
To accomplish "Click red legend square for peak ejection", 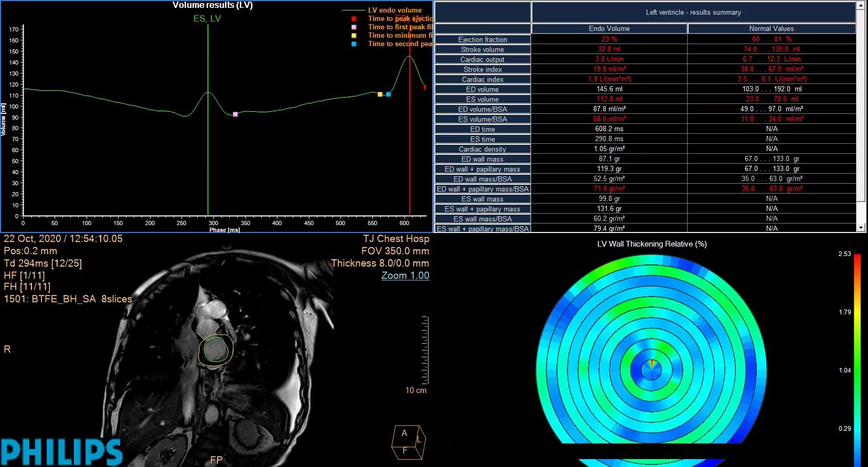I will [x=354, y=19].
